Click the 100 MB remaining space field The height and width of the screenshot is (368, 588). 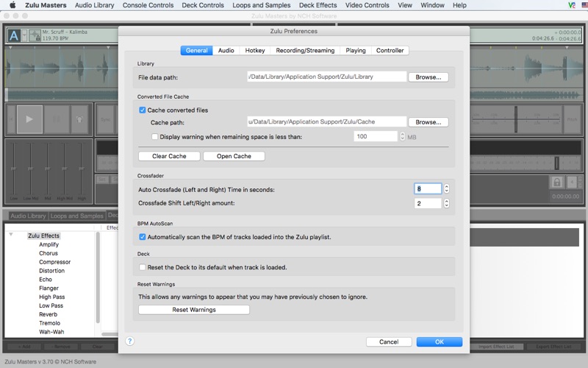pos(376,136)
